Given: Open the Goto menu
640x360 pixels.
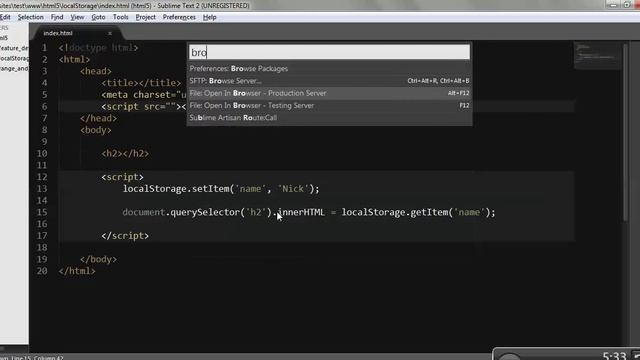Looking at the screenshot, I should pos(98,17).
